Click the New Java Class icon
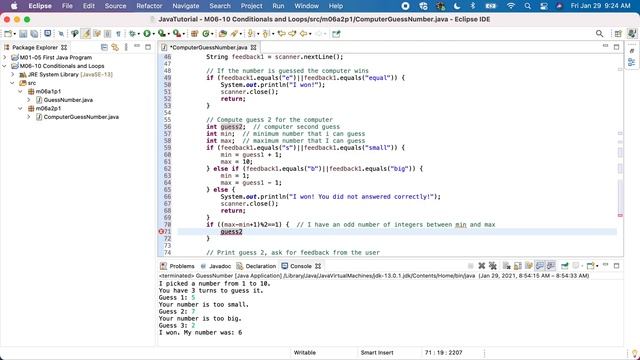The height and width of the screenshot is (360, 640). tap(206, 34)
